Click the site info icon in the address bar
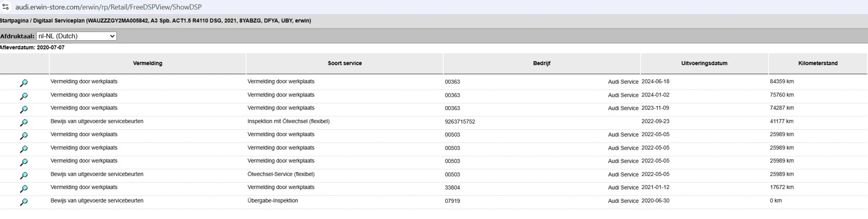This screenshot has height=219, width=868. click(6, 7)
